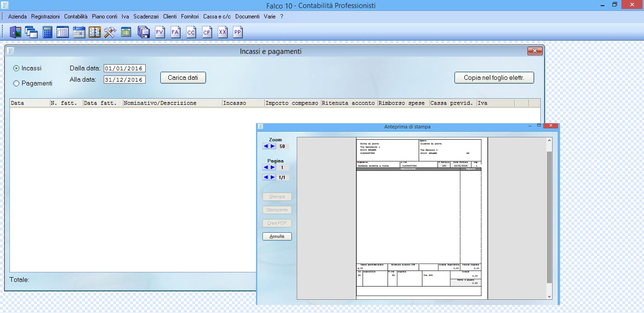Click the Incasso column header

243,103
